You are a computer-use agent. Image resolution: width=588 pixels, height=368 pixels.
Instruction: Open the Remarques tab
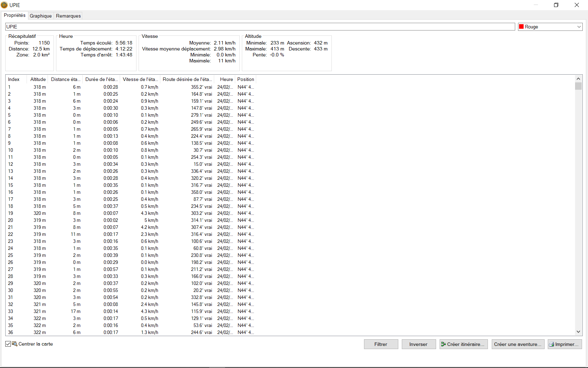[68, 16]
